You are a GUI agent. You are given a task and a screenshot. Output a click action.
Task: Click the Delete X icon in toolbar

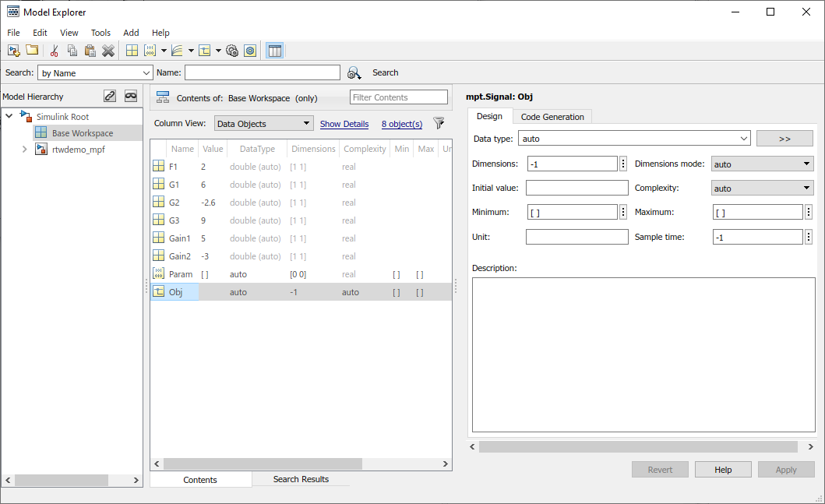(108, 51)
